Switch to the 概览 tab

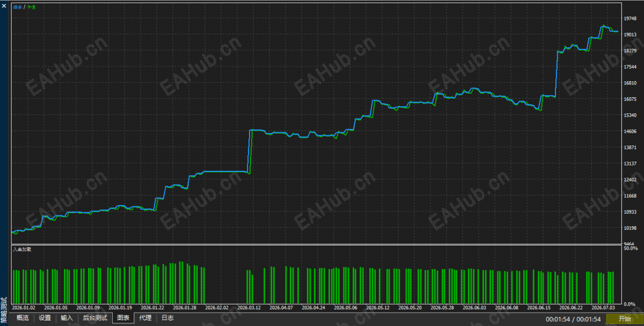[x=23, y=318]
